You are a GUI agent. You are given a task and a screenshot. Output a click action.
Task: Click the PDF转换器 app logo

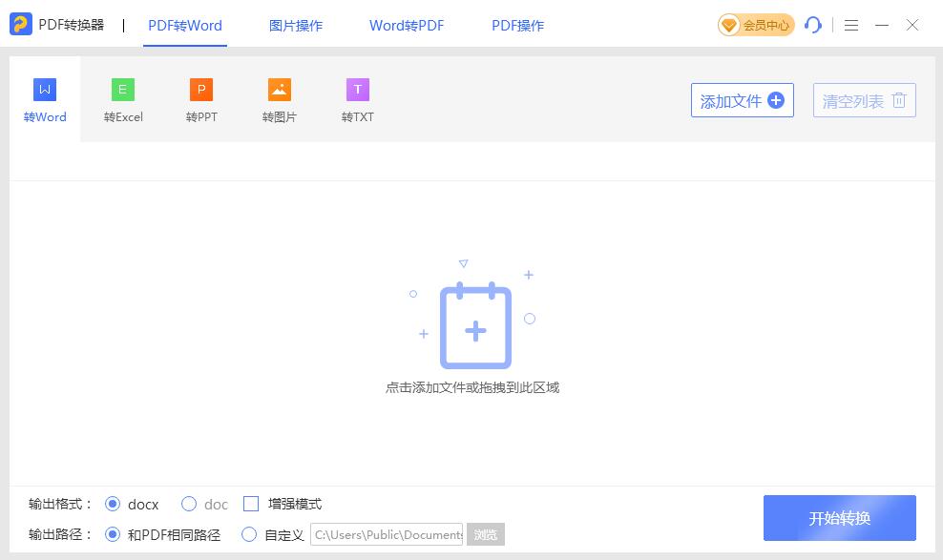pos(21,25)
